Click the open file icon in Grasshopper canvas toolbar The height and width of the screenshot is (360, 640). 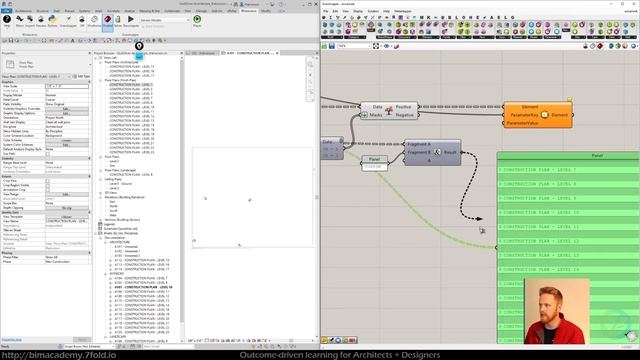pyautogui.click(x=324, y=46)
